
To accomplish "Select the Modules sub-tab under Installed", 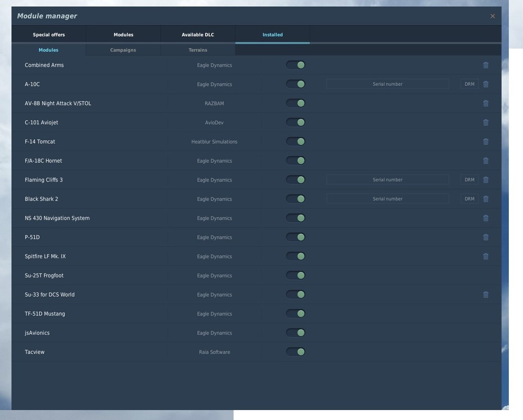I will pyautogui.click(x=48, y=50).
